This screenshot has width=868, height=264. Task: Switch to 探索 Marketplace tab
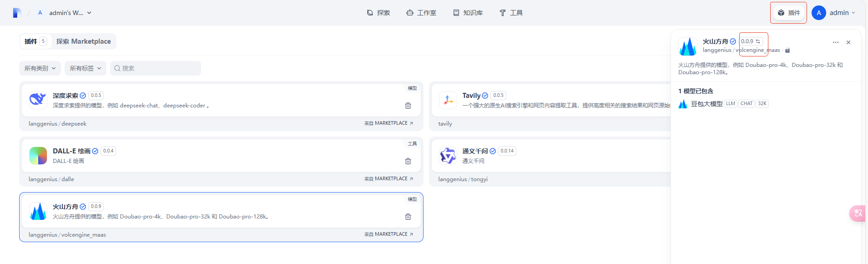[83, 41]
